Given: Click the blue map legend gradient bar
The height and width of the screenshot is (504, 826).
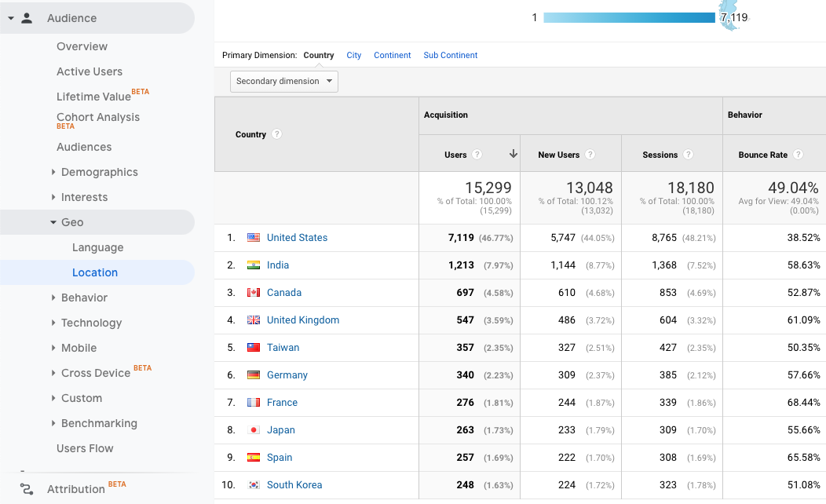Looking at the screenshot, I should point(629,18).
